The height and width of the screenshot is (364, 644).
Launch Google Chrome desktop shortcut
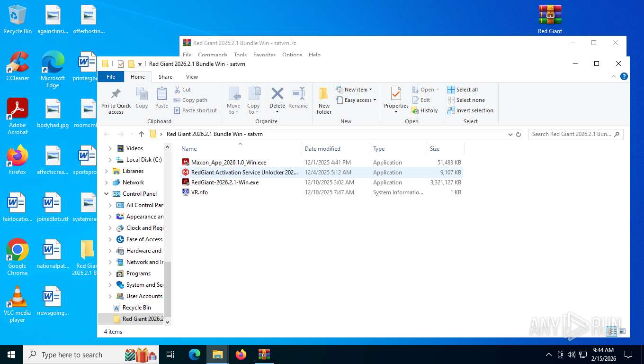18,257
